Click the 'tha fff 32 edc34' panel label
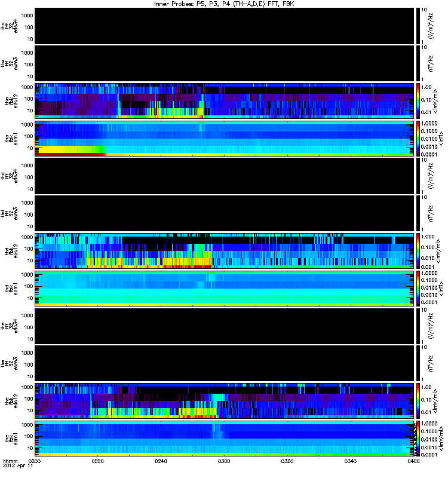This screenshot has height=478, width=448. 10,26
